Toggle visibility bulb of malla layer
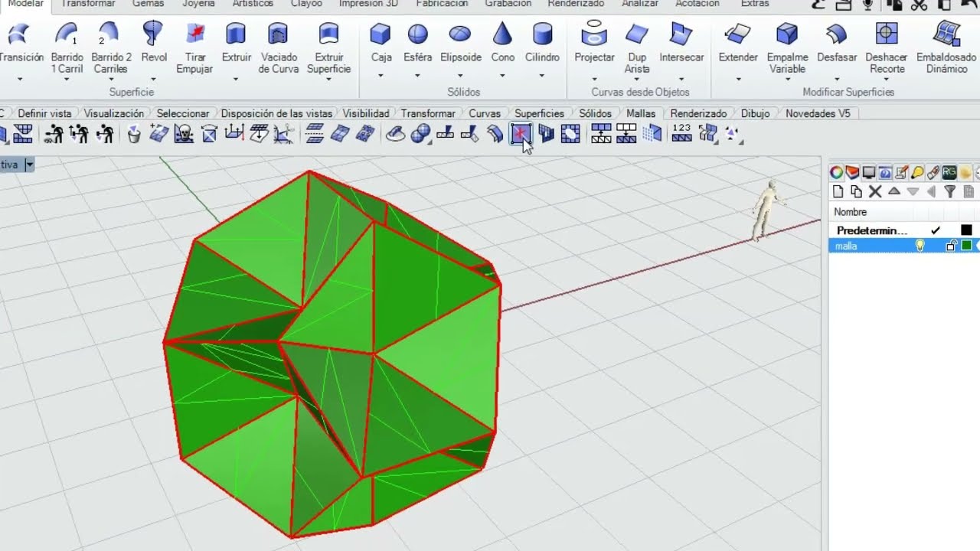Image resolution: width=980 pixels, height=551 pixels. click(920, 246)
